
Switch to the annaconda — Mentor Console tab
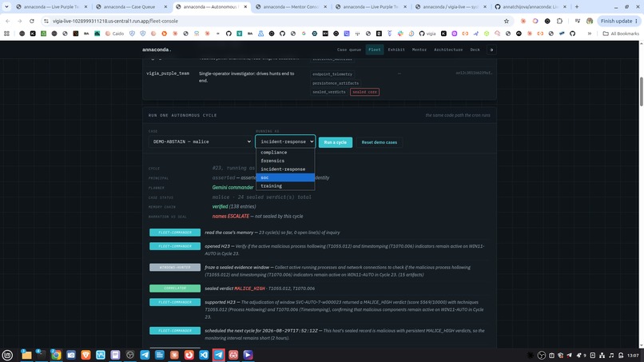(291, 7)
